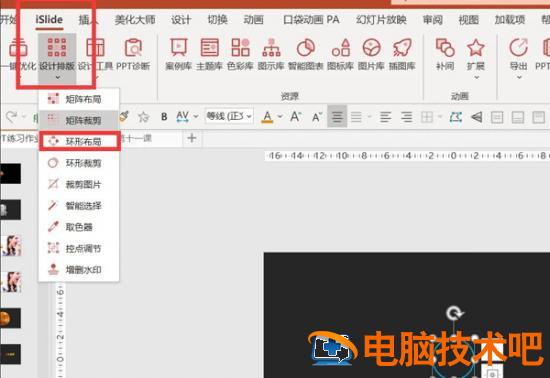550x378 pixels.
Task: Switch to the 加载项 add-ins tab
Action: click(x=510, y=20)
